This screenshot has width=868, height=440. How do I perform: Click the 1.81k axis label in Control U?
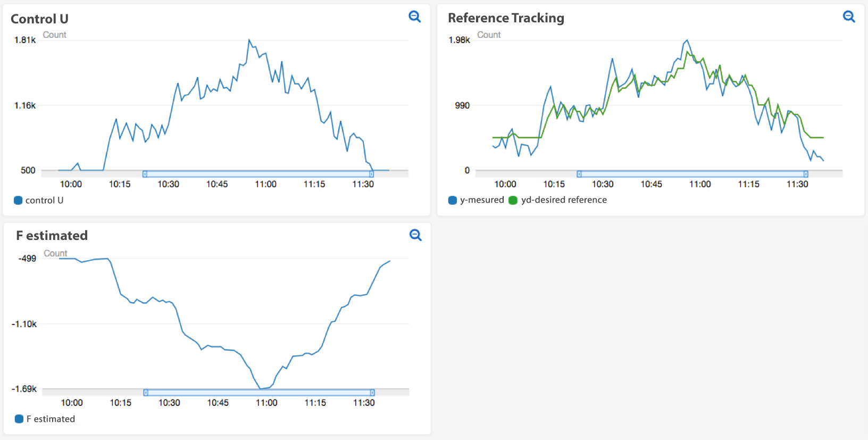pos(25,40)
